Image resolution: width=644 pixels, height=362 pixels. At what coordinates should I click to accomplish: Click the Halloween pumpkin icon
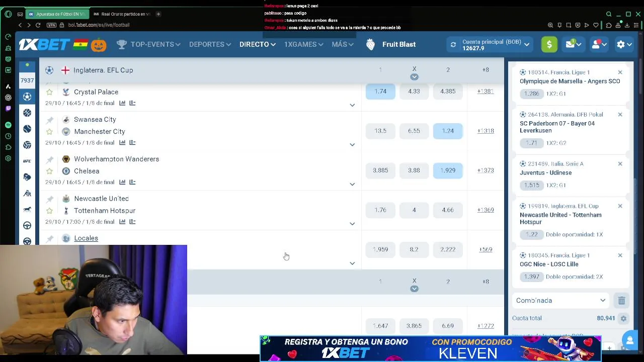99,44
